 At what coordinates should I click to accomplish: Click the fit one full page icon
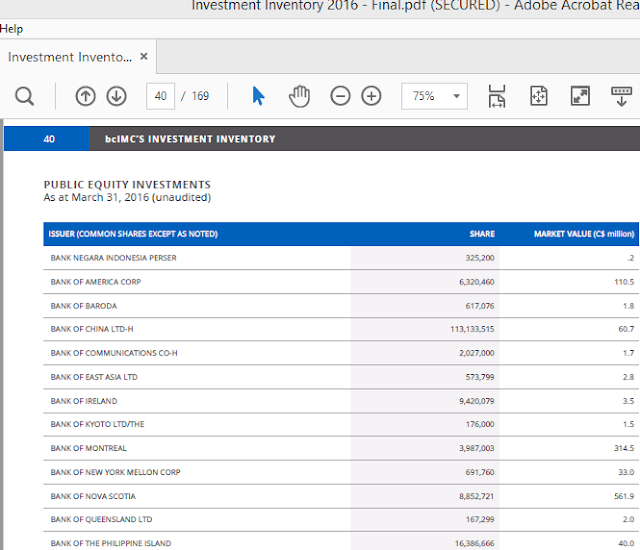click(x=539, y=96)
